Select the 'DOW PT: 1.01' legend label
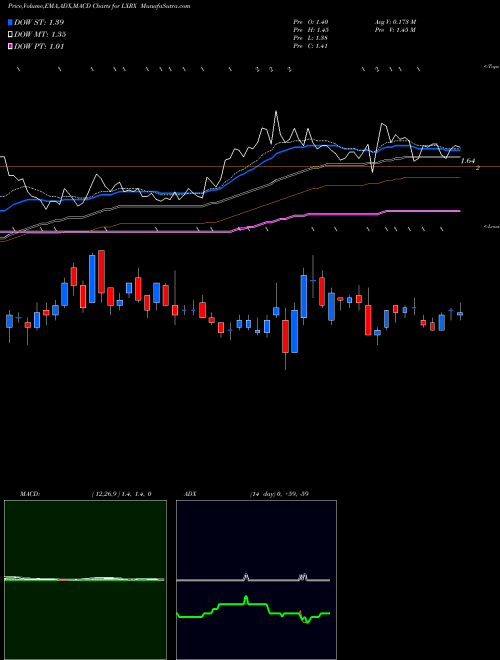Screen dimensions: 500x660 coord(39,47)
